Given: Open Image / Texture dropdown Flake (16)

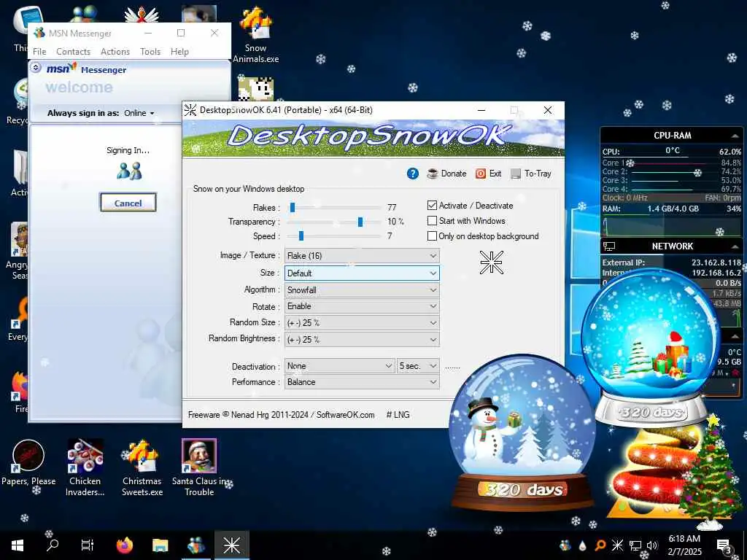Looking at the screenshot, I should click(362, 256).
